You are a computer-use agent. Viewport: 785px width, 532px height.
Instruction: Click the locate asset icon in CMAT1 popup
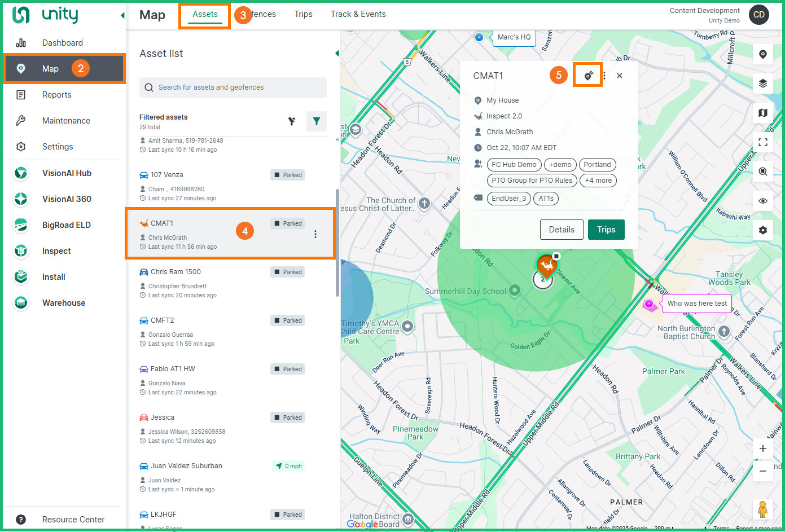(x=588, y=76)
